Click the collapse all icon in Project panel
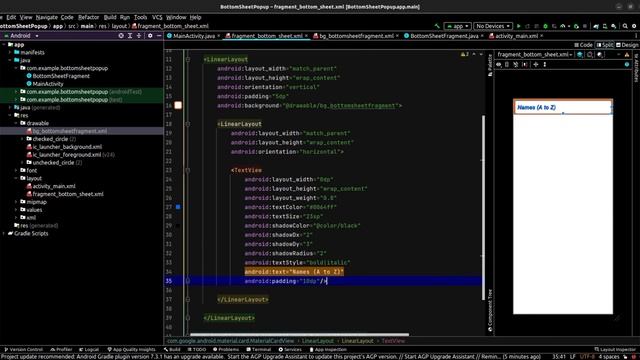 [139, 36]
